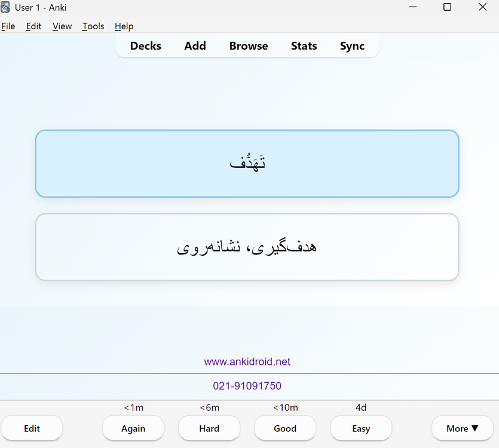Rate the card Easy

point(361,428)
